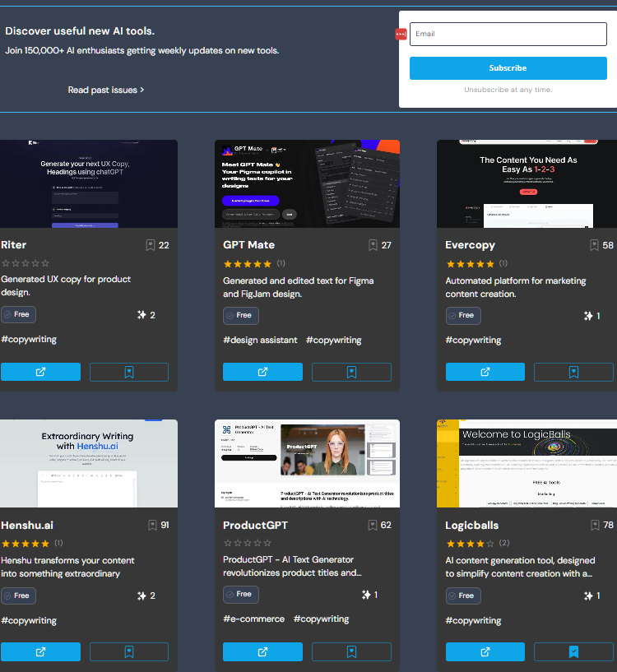Click Logicballs' save count icon showing 78
Screen dimensions: 617x672
595,525
